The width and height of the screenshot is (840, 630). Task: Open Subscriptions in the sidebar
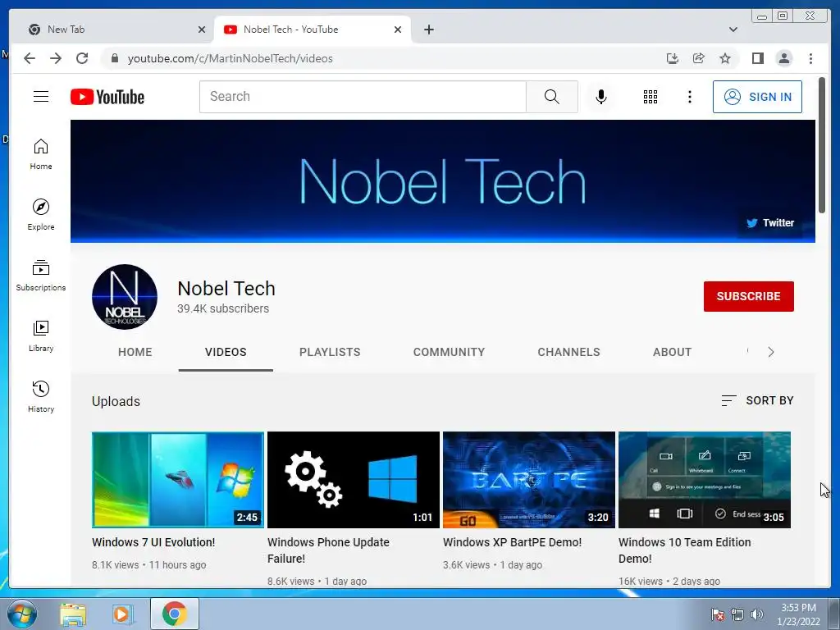point(41,276)
